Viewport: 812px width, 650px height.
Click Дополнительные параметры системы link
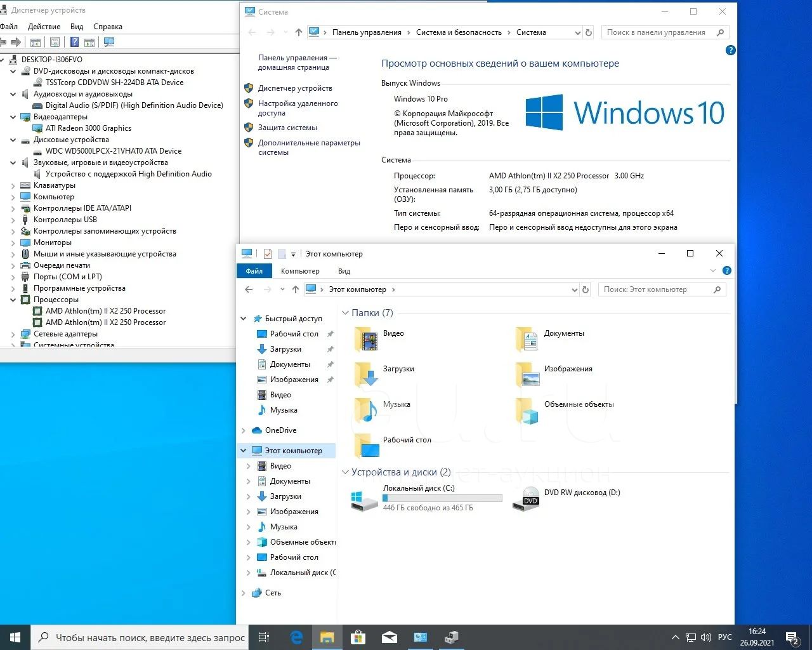(x=309, y=147)
